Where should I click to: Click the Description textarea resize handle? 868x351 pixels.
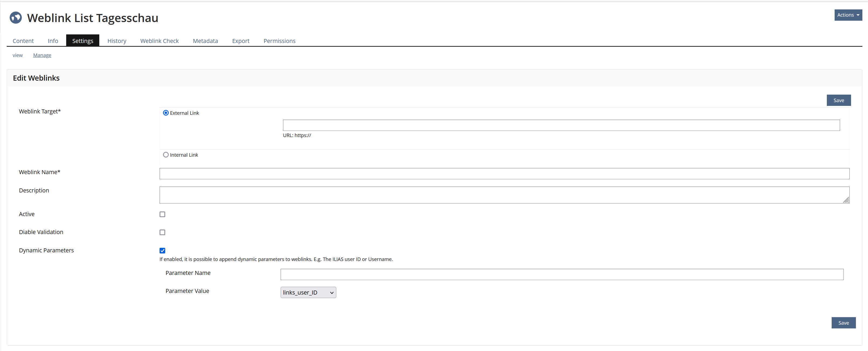point(846,200)
